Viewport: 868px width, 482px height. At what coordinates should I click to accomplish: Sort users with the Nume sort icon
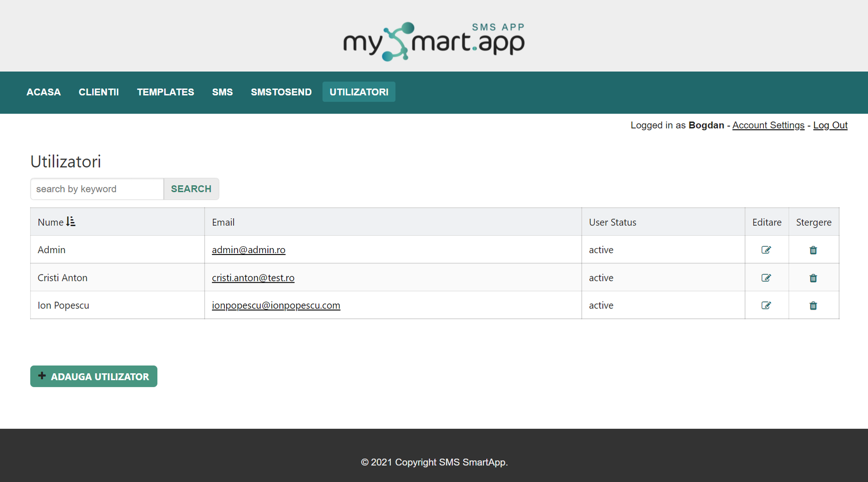[x=70, y=222]
